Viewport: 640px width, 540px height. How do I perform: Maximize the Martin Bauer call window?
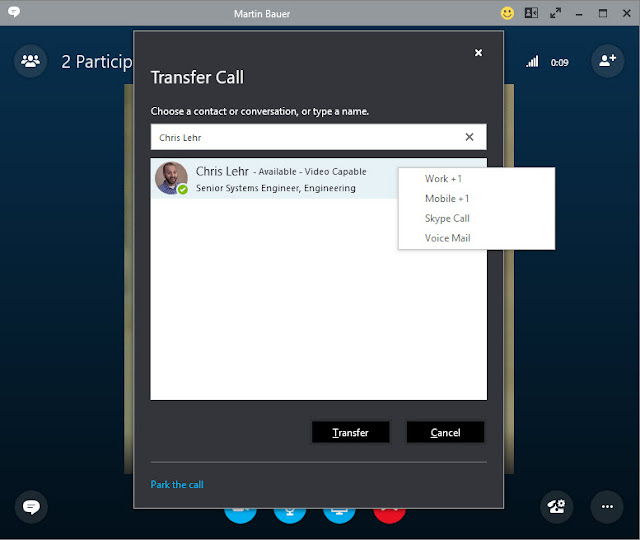tap(603, 13)
